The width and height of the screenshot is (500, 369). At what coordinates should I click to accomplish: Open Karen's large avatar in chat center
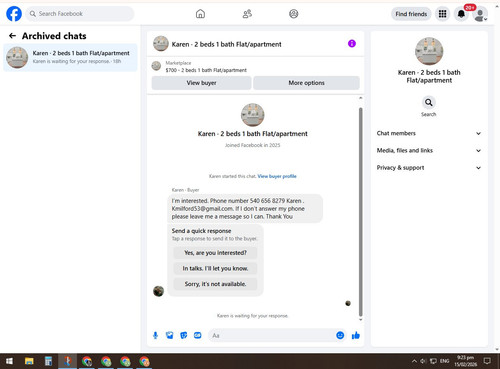coord(253,115)
